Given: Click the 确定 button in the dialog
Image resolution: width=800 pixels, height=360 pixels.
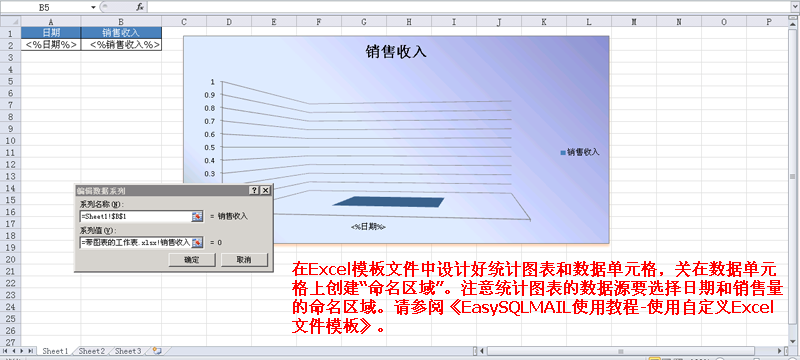Looking at the screenshot, I should click(191, 260).
